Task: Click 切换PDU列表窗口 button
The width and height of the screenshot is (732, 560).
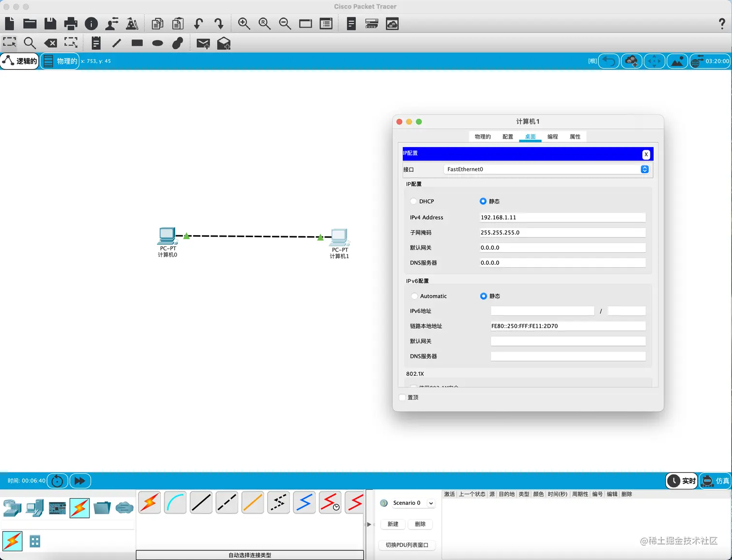Action: (x=407, y=545)
